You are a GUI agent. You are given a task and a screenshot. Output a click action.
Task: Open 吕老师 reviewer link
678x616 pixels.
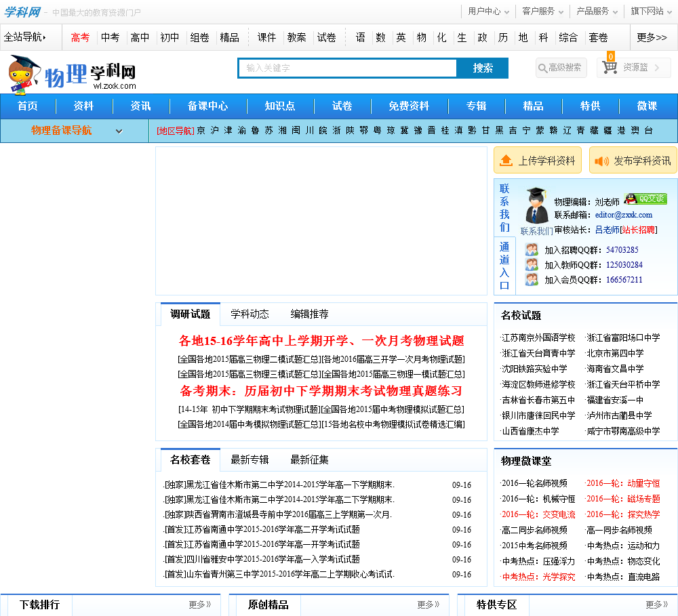pos(607,230)
